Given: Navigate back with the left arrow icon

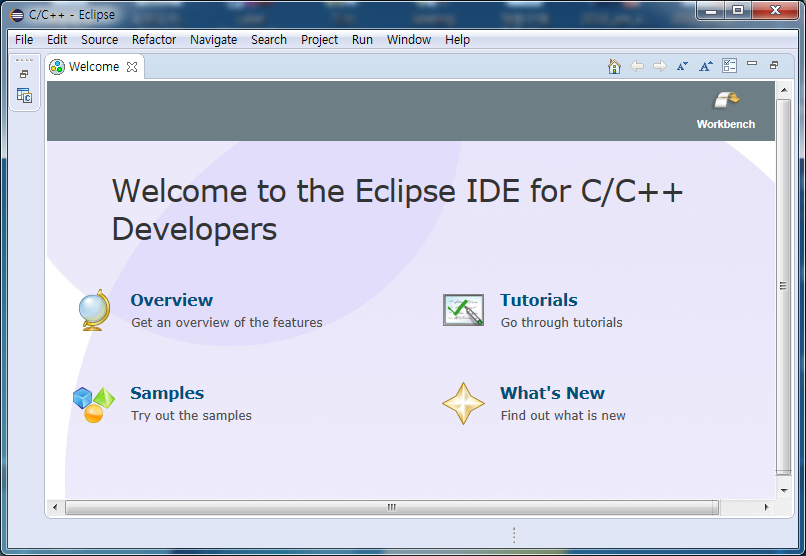Looking at the screenshot, I should click(x=637, y=66).
